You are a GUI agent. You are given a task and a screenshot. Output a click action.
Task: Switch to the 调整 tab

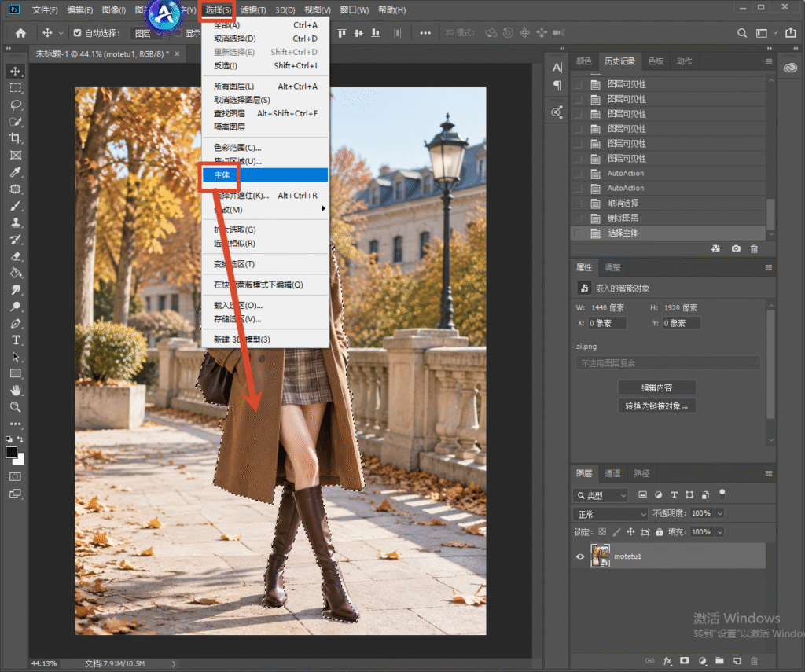pyautogui.click(x=612, y=267)
